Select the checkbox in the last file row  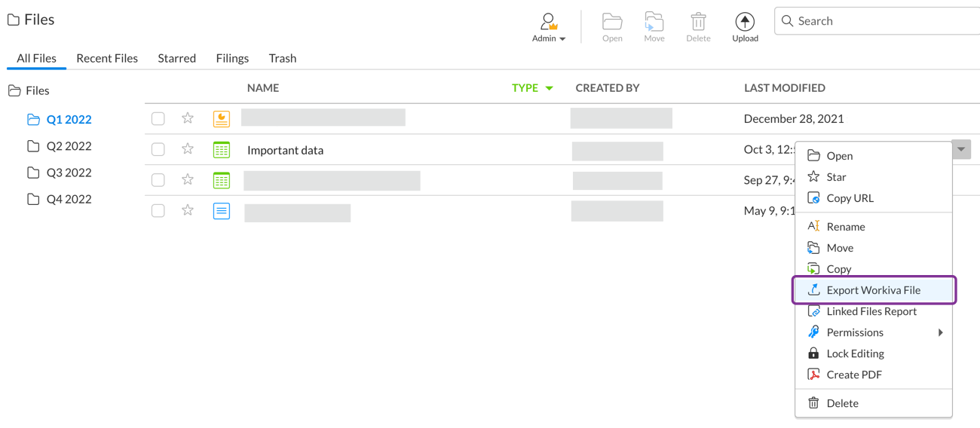click(x=158, y=211)
